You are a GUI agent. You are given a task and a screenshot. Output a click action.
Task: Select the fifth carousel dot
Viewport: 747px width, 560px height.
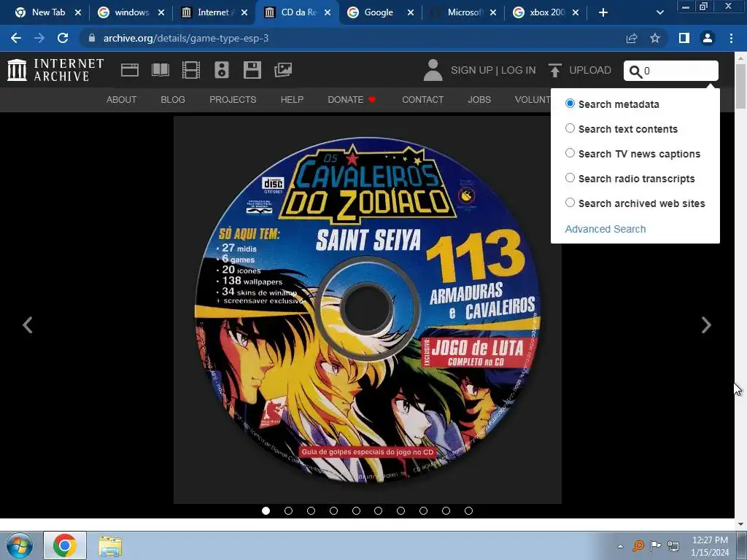(x=356, y=511)
